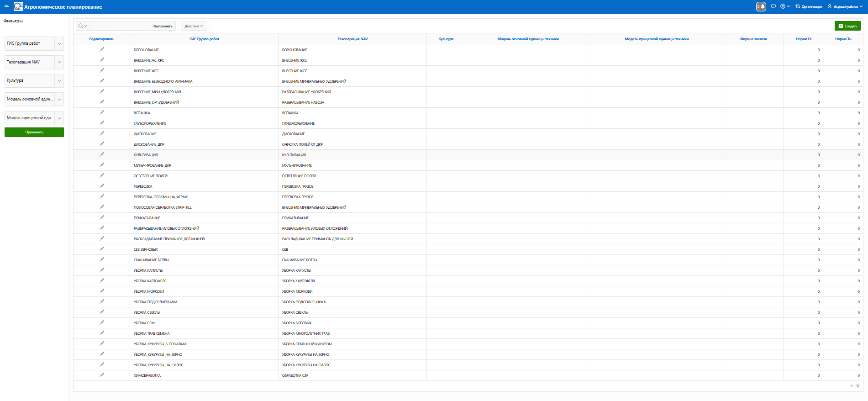Click the Агрономическое планирование app logo
The image size is (868, 401).
[18, 6]
